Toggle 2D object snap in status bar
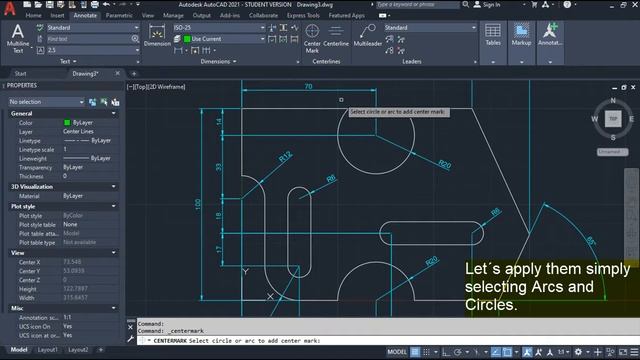Viewport: 640px width, 360px height. tap(507, 352)
